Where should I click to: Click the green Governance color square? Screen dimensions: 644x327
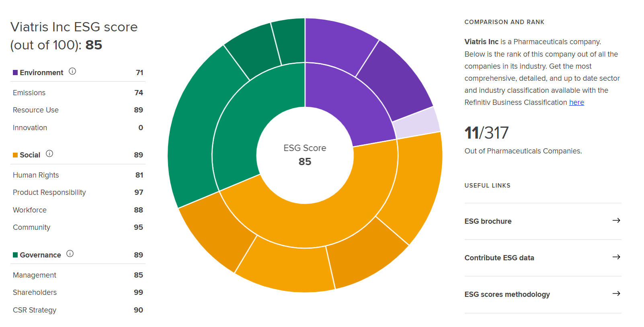(x=15, y=255)
